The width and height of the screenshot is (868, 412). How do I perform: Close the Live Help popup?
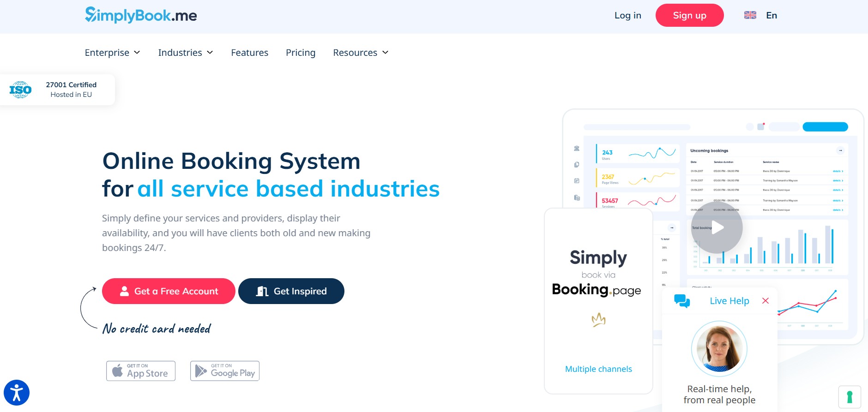[766, 301]
